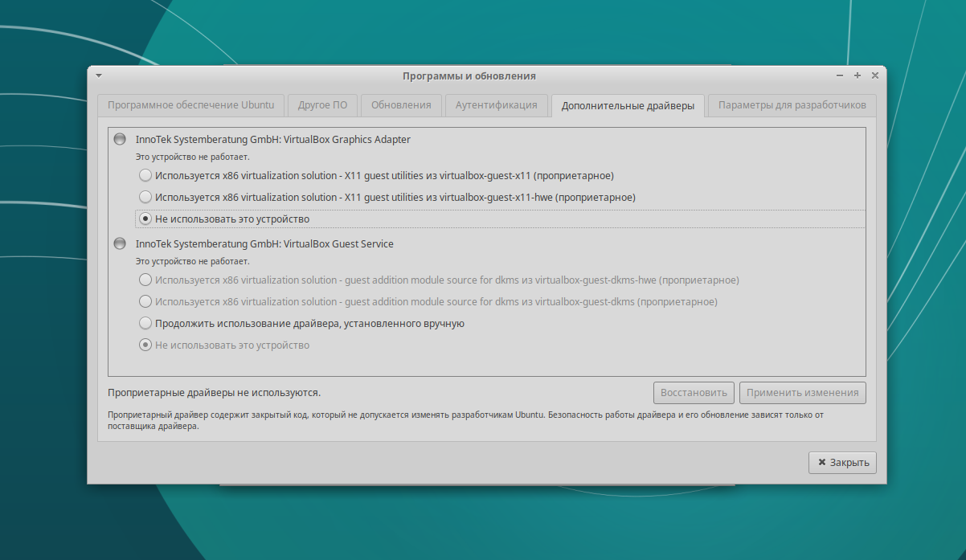This screenshot has height=560, width=966.
Task: Close the window with the X title button
Action: click(875, 76)
